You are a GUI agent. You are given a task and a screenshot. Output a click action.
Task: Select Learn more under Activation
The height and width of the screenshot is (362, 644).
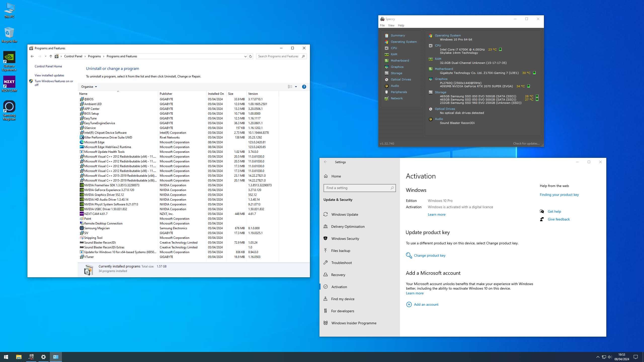436,214
